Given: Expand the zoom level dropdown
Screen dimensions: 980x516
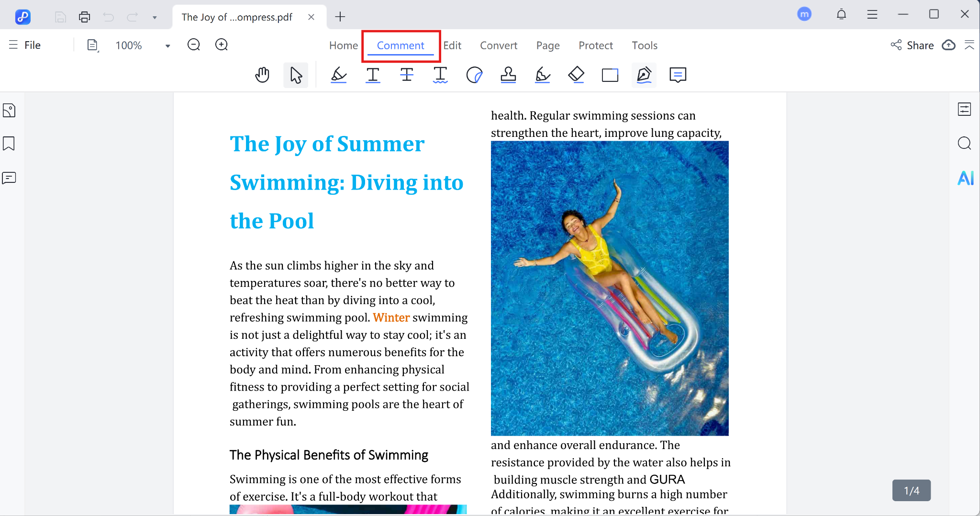Looking at the screenshot, I should click(167, 45).
